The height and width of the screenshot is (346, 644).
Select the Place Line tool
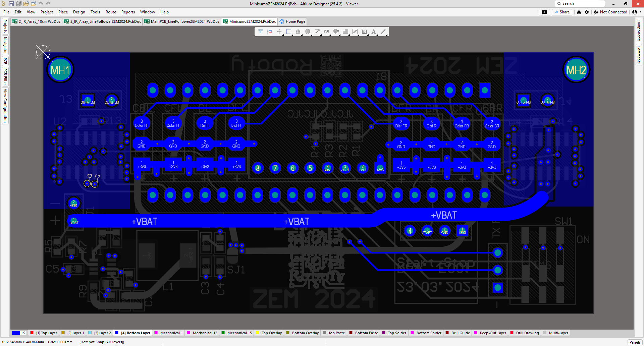click(x=383, y=32)
